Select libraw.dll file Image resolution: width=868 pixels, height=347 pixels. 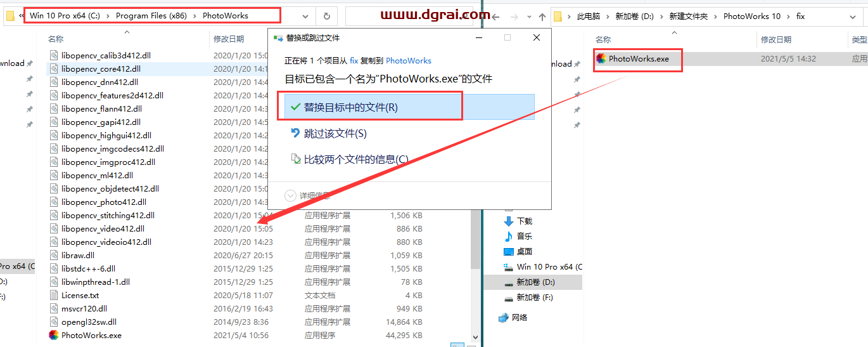(x=78, y=255)
